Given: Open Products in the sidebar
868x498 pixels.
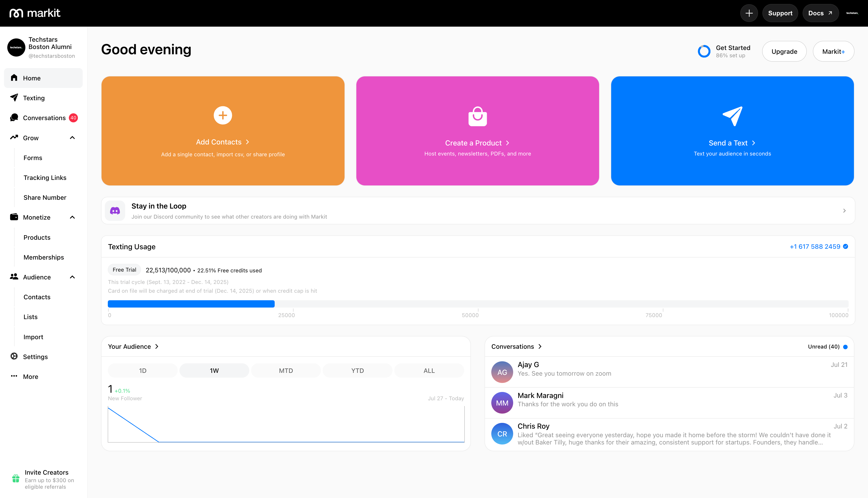Looking at the screenshot, I should click(37, 237).
